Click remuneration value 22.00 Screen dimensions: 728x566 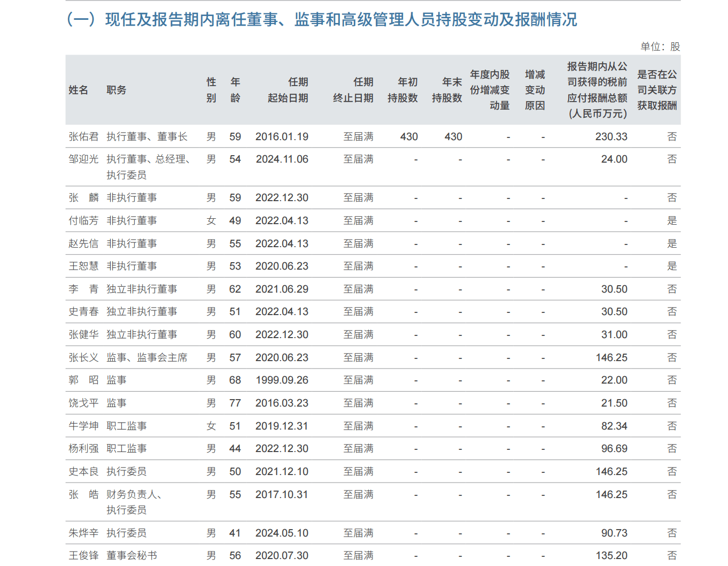pos(614,380)
